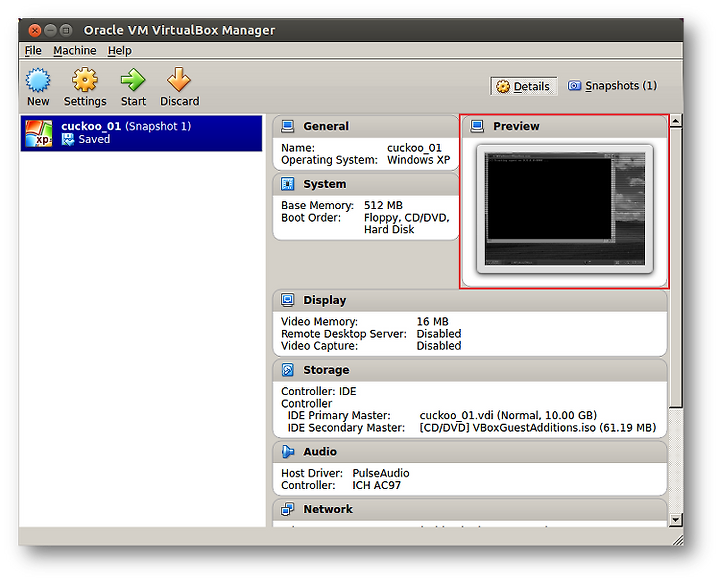Click the 'IDE Primary Master:' label

coord(339,415)
